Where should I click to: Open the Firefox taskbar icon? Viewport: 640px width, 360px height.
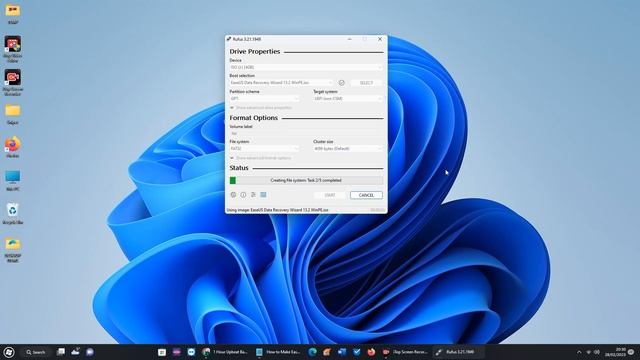click(x=371, y=352)
